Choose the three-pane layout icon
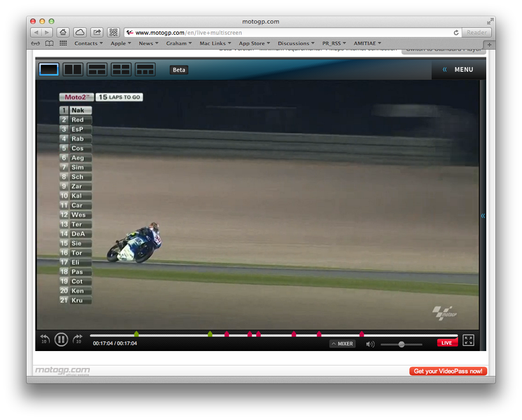Viewport: 522px width, 420px height. (97, 70)
